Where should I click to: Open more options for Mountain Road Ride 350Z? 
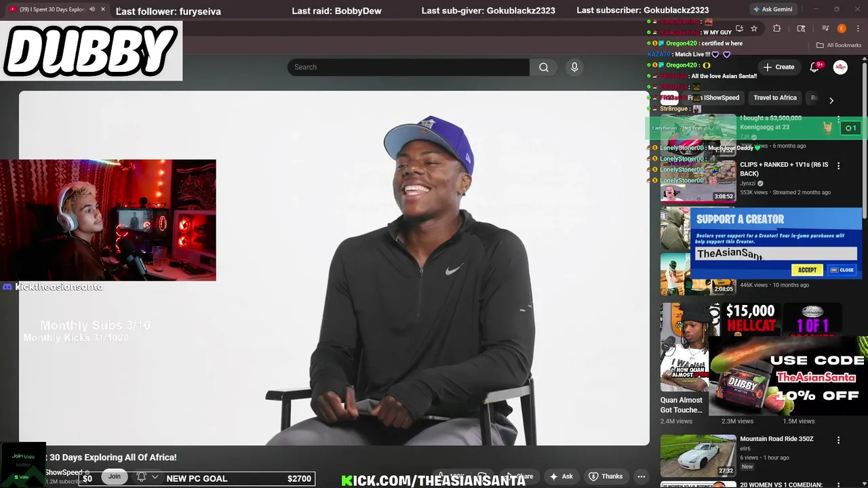pyautogui.click(x=838, y=440)
